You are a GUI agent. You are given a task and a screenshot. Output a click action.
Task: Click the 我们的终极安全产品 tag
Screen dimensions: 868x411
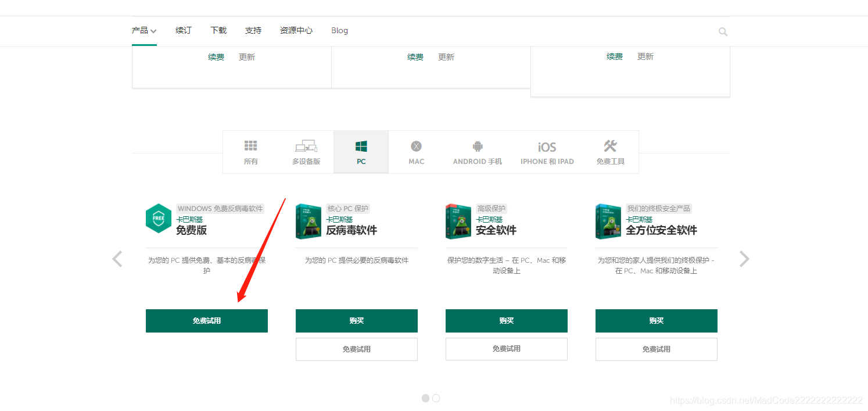click(659, 209)
